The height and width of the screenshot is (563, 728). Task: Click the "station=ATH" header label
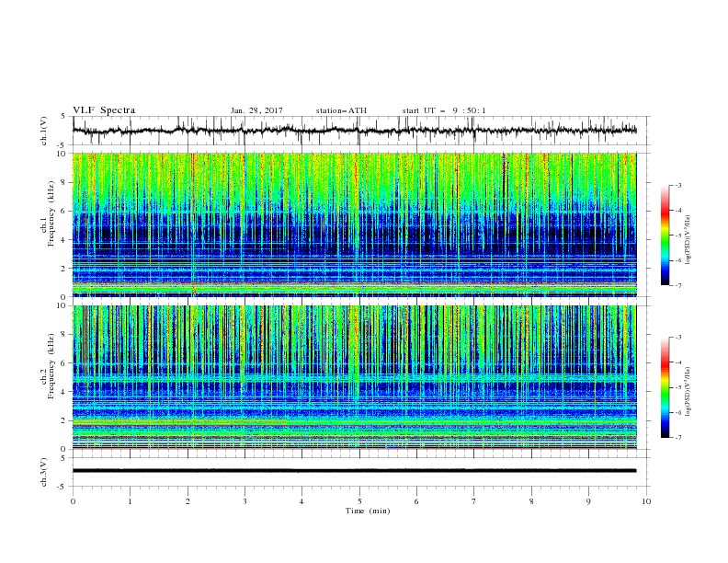[341, 110]
